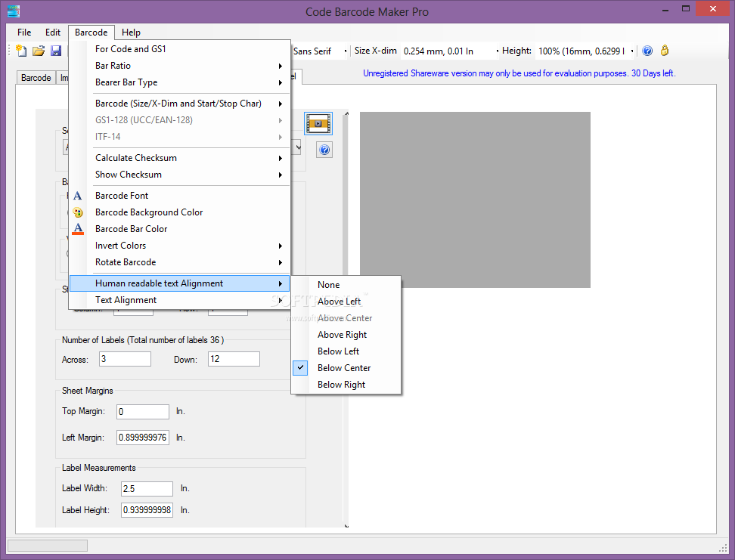Viewport: 735px width, 560px height.
Task: Click the gold padlock register icon
Action: pos(664,50)
